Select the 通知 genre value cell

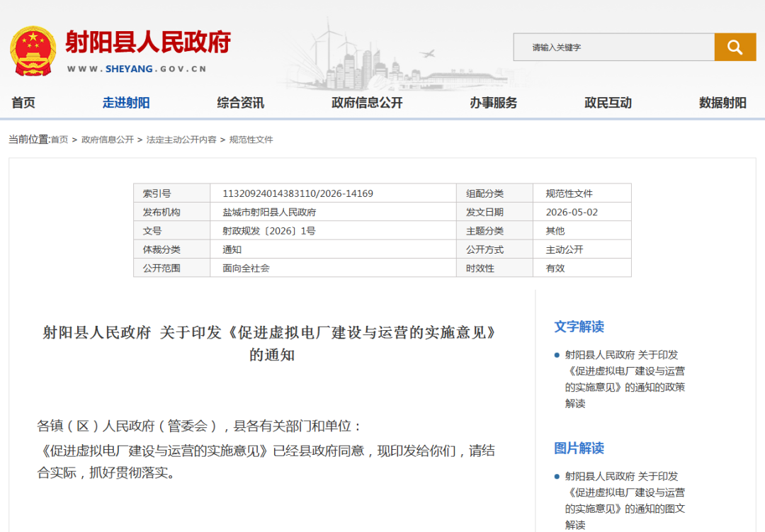(232, 249)
